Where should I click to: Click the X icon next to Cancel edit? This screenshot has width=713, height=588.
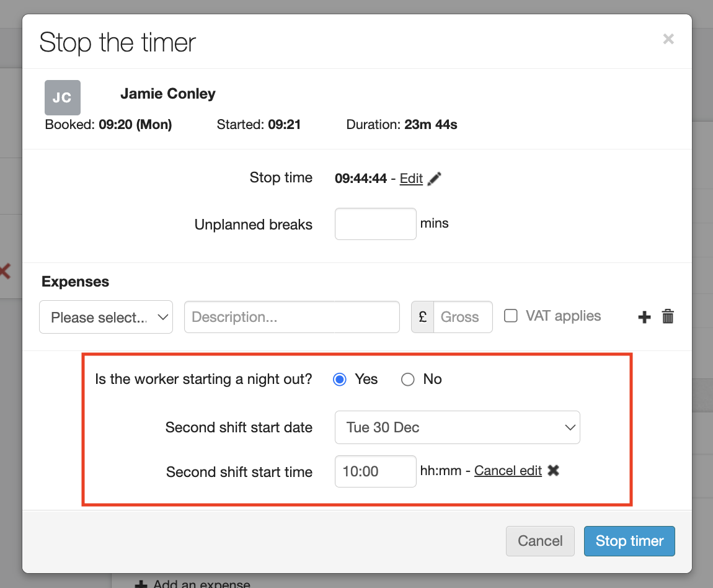pyautogui.click(x=553, y=471)
